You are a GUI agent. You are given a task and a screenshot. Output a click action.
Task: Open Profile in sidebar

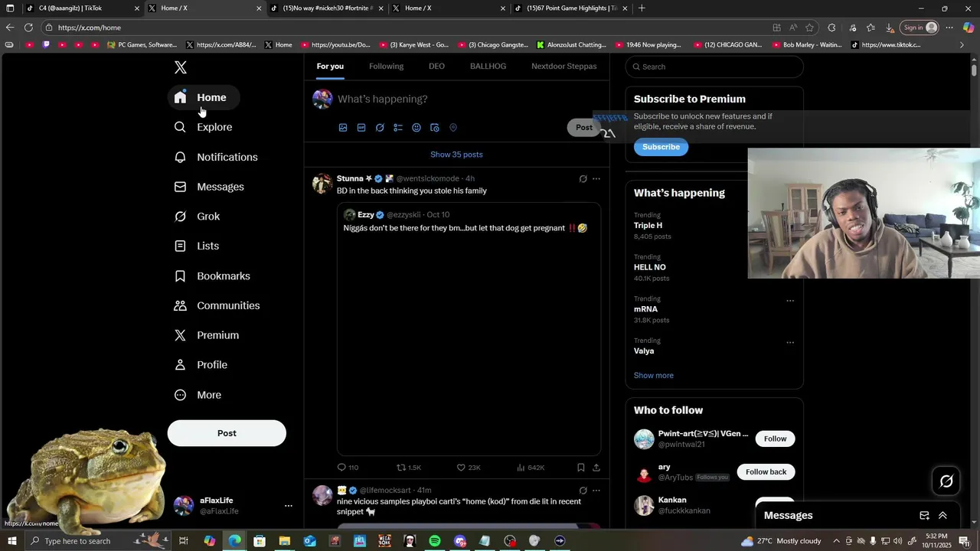(201, 365)
